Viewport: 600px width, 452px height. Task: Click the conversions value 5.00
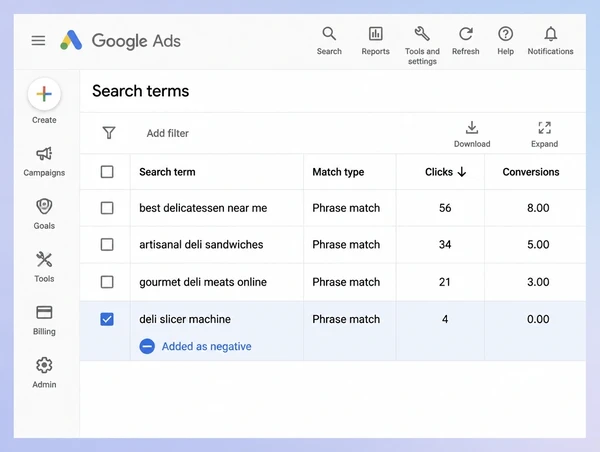coord(538,244)
